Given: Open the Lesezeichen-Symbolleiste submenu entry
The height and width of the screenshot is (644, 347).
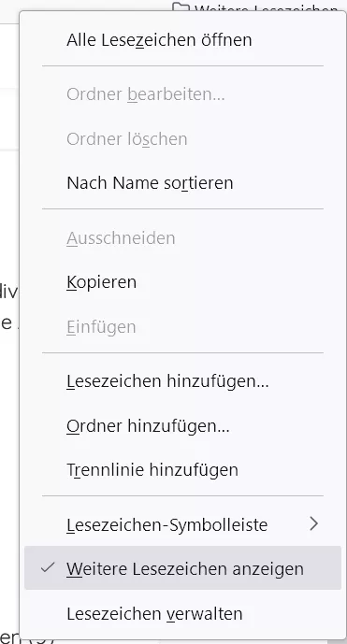Looking at the screenshot, I should tap(182, 524).
